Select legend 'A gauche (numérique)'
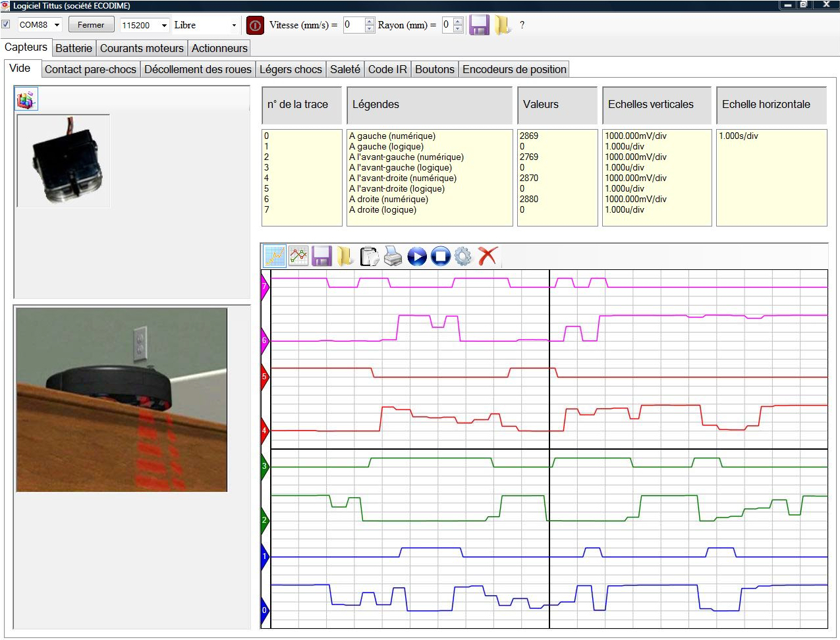 tap(392, 136)
